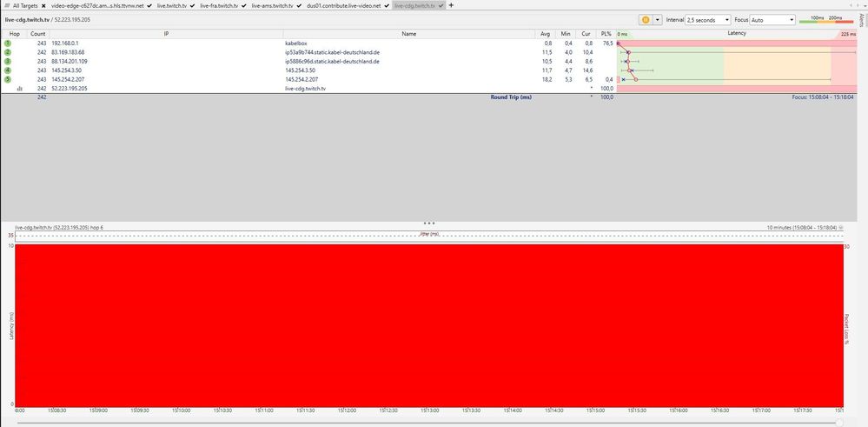
Task: Click the pause trace button
Action: click(646, 20)
